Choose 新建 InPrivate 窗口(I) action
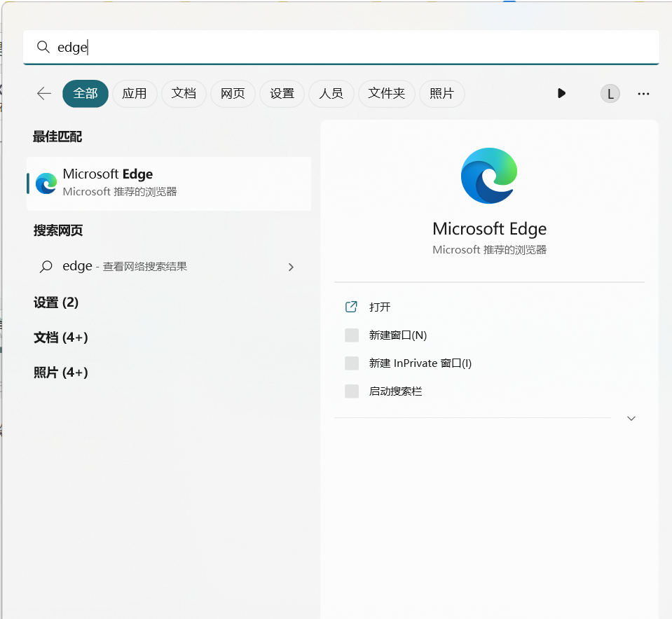Image resolution: width=672 pixels, height=619 pixels. pyautogui.click(x=420, y=363)
